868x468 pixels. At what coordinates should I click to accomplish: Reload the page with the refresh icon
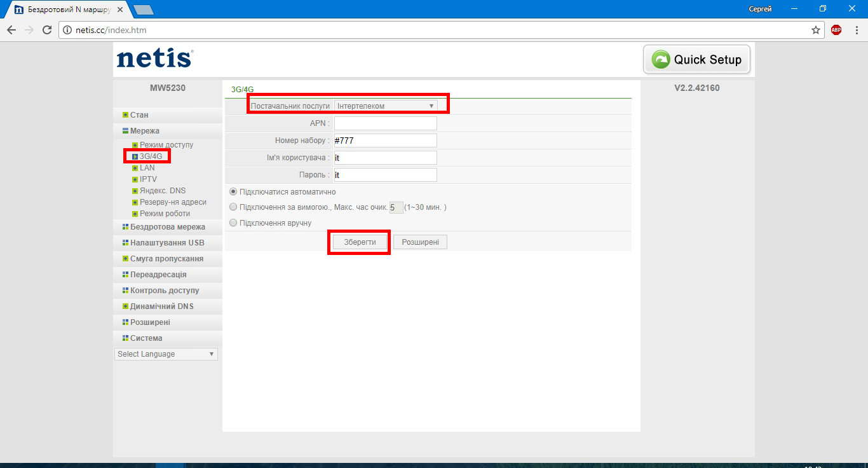(x=46, y=30)
